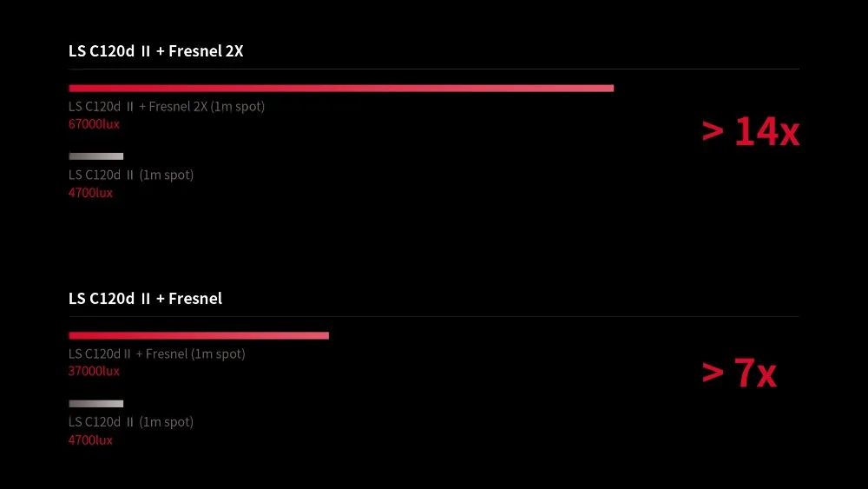The width and height of the screenshot is (868, 489).
Task: Click the upper 'LS C120d II (1m spot)' caption
Action: point(131,175)
